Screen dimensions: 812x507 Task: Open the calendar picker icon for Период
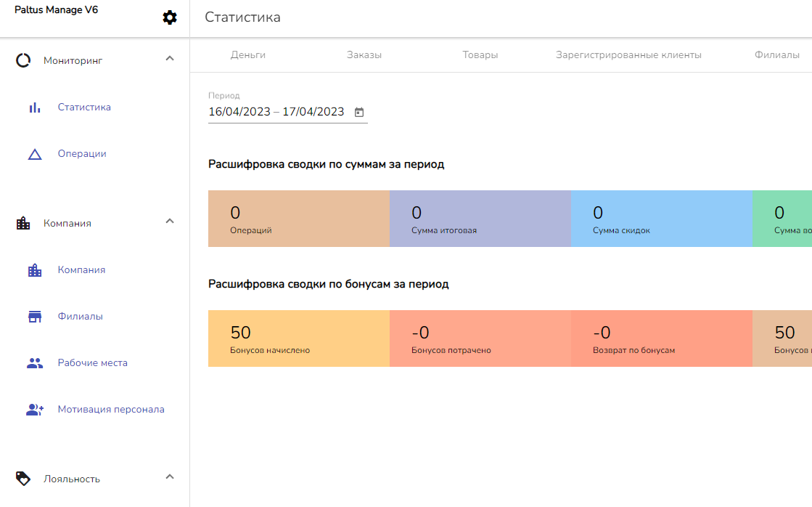pyautogui.click(x=359, y=112)
